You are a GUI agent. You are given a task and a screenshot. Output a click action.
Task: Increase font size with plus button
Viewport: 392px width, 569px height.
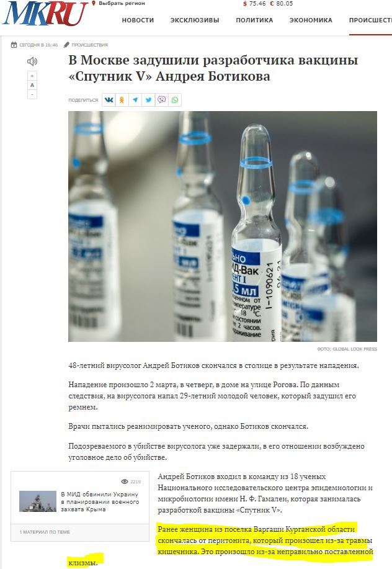[32, 76]
